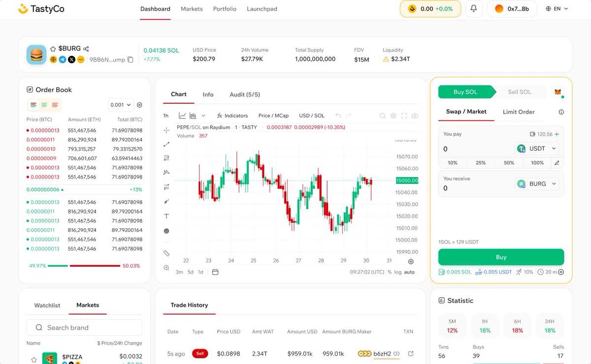Go to the Portfolio nav tab
The image size is (591, 364).
[225, 9]
